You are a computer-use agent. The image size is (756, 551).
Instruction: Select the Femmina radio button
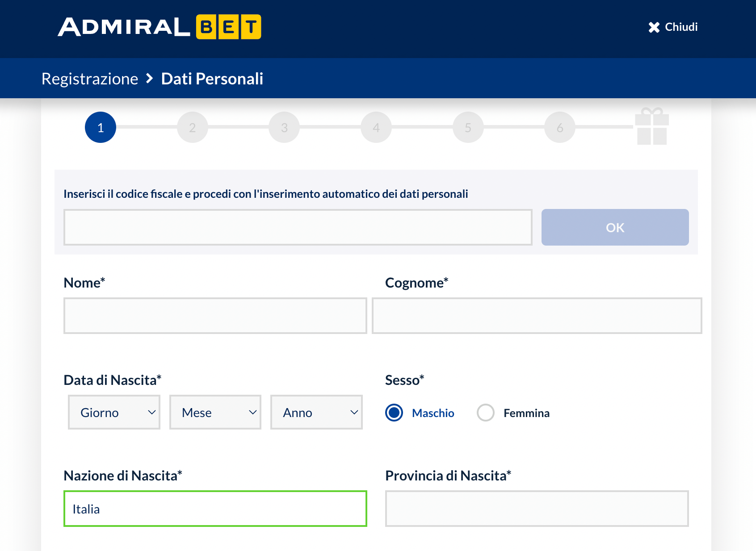tap(486, 413)
